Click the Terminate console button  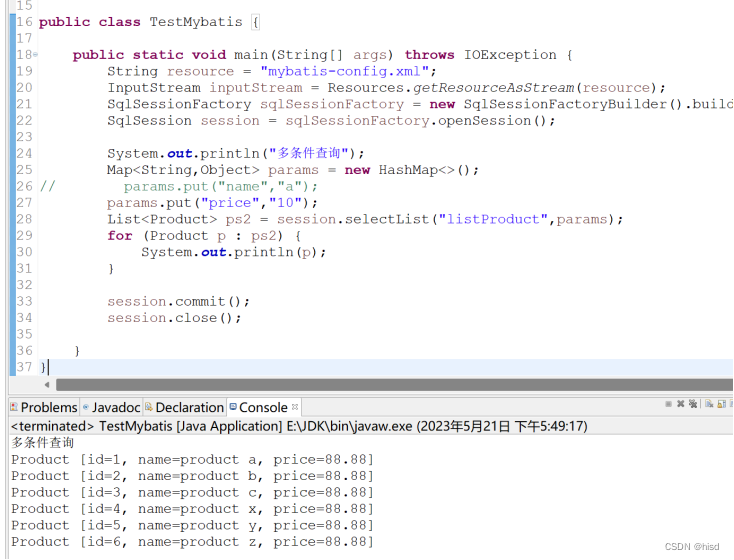click(668, 404)
